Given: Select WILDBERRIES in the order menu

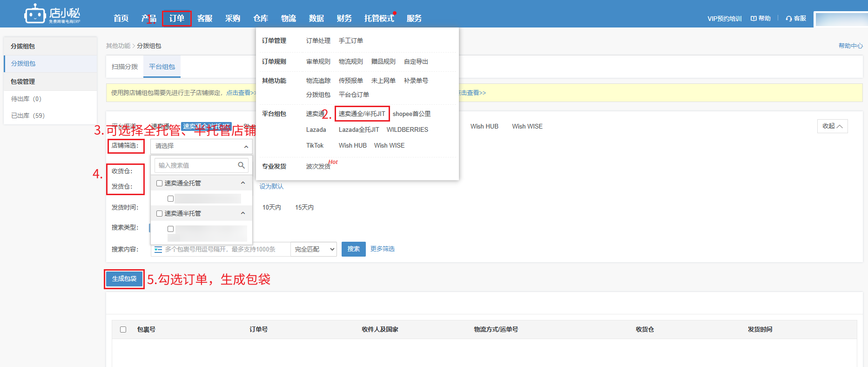Looking at the screenshot, I should point(407,130).
